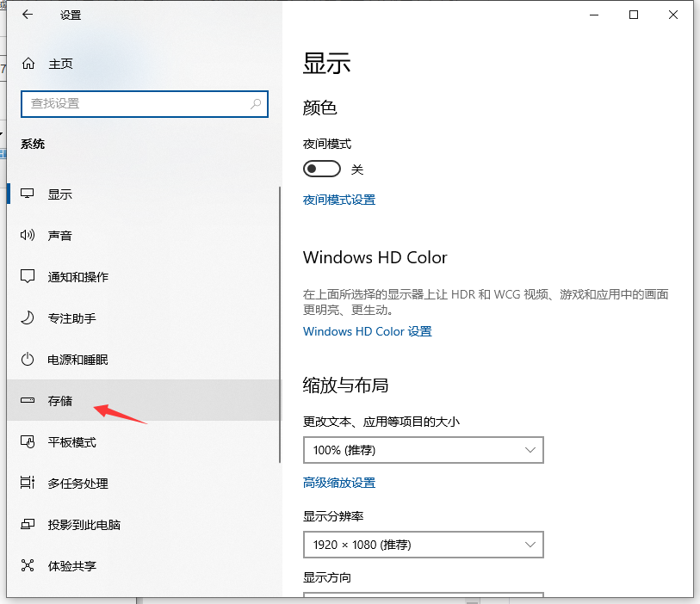Click the sidebar vertical scrollbar
Screen dimensions: 700x604
point(280,325)
